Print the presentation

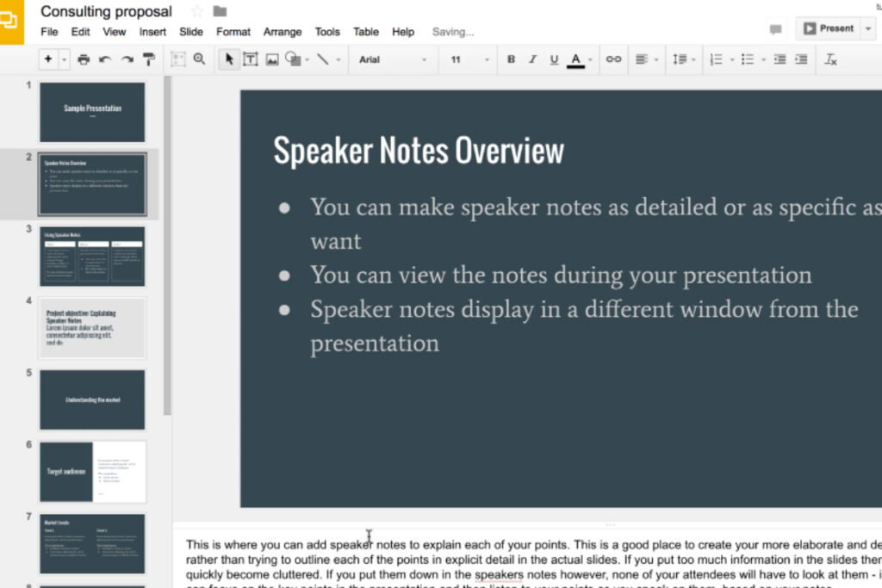pos(84,59)
